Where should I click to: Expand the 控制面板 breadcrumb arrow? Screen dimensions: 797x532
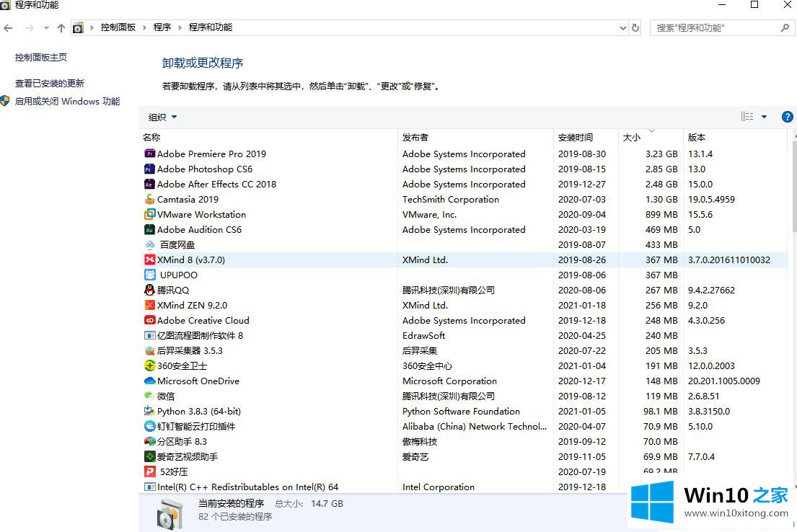[144, 27]
